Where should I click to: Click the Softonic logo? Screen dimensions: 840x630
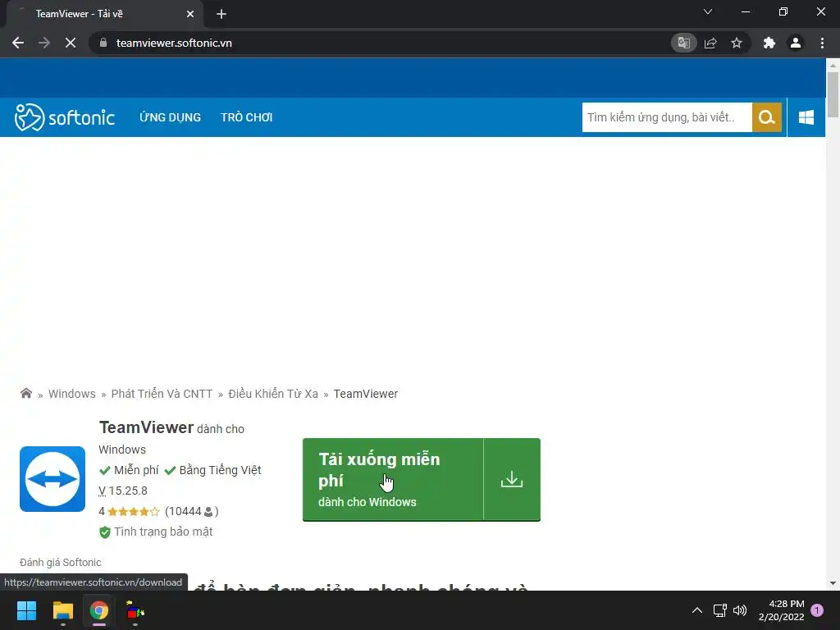[x=65, y=117]
